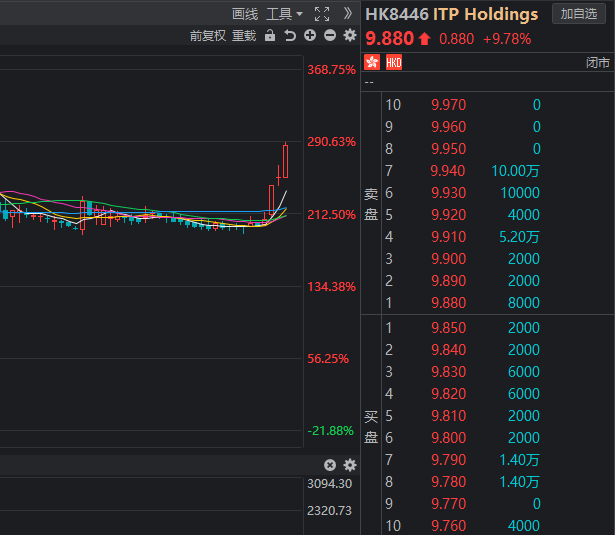Click stock title HK8446 ITP Holdings
615x535 pixels.
click(x=451, y=15)
